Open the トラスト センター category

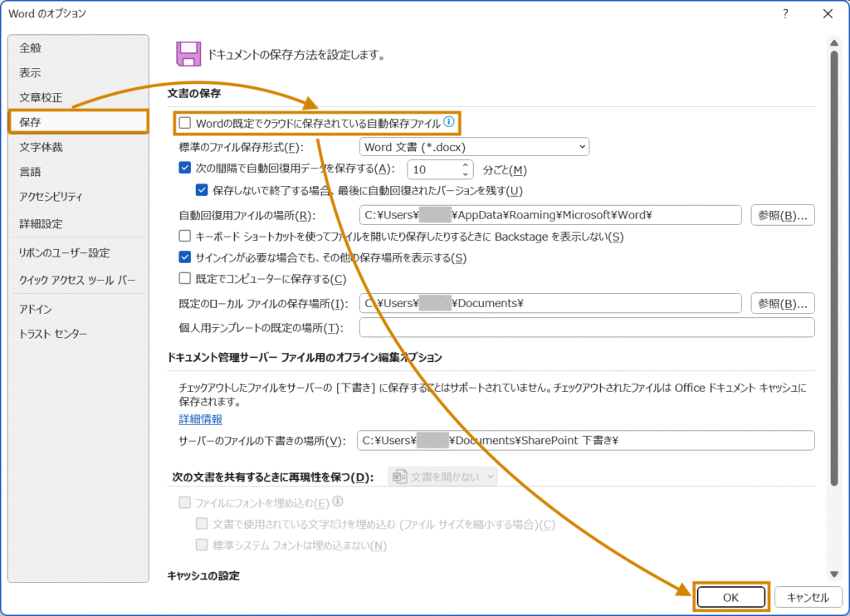pos(79,334)
